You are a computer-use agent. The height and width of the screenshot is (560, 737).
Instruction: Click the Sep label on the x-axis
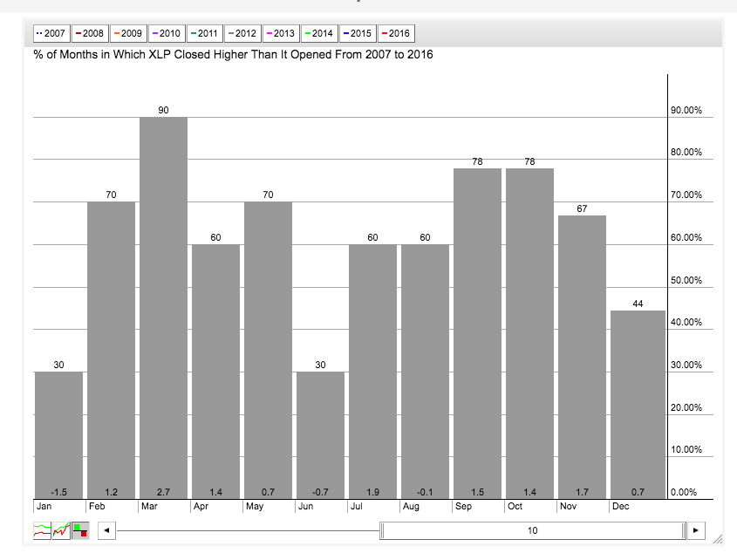[x=463, y=507]
